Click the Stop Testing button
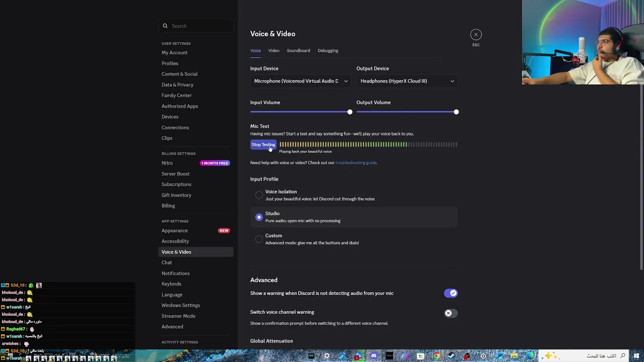 tap(264, 145)
